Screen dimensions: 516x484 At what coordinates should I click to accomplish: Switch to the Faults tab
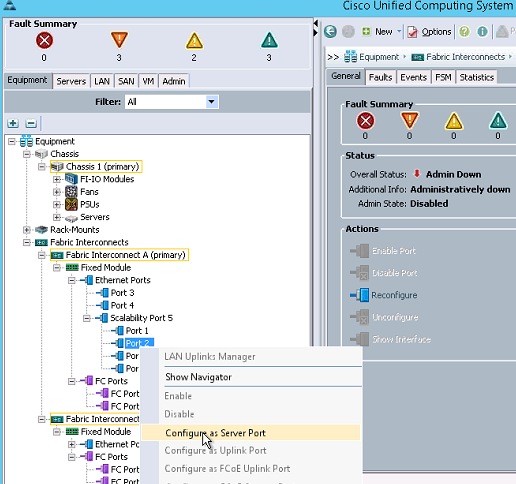pos(380,77)
